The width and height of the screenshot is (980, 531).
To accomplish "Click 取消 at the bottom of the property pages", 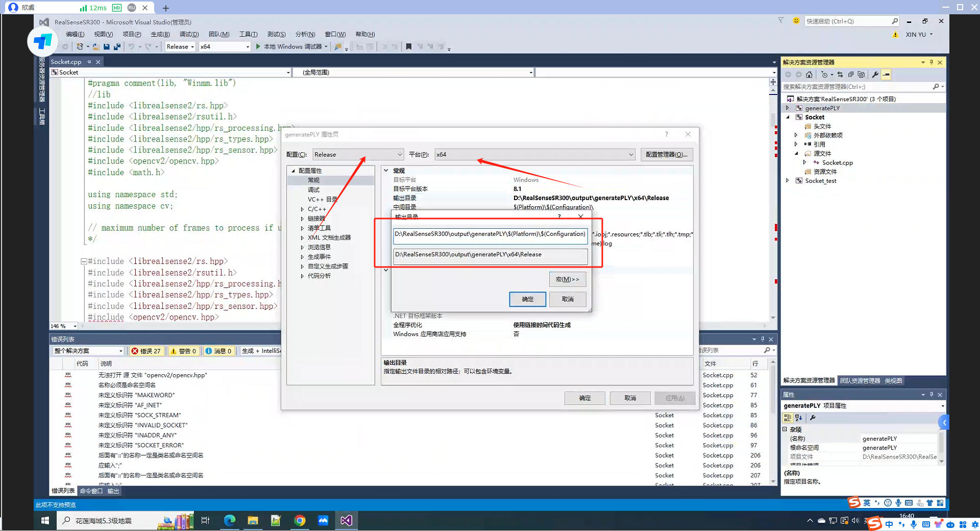I will pos(630,398).
